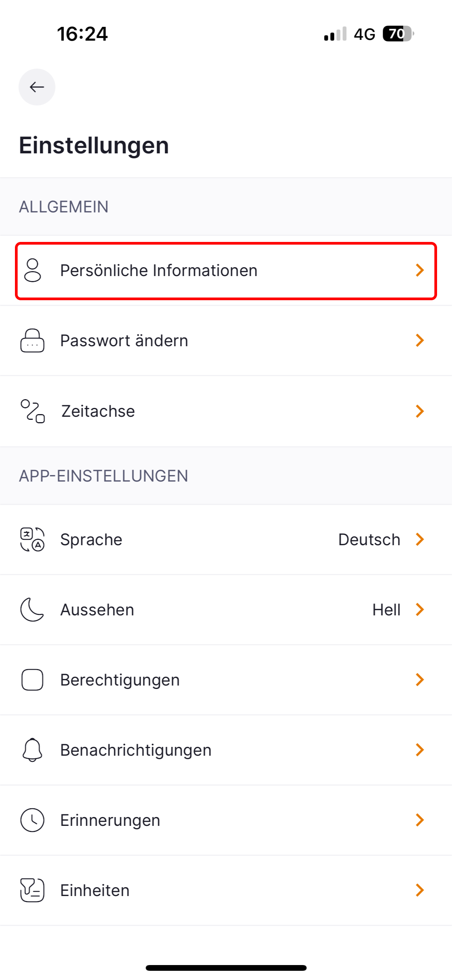Tap the Hell appearance value
Viewport: 452px width, 980px height.
[x=386, y=610]
